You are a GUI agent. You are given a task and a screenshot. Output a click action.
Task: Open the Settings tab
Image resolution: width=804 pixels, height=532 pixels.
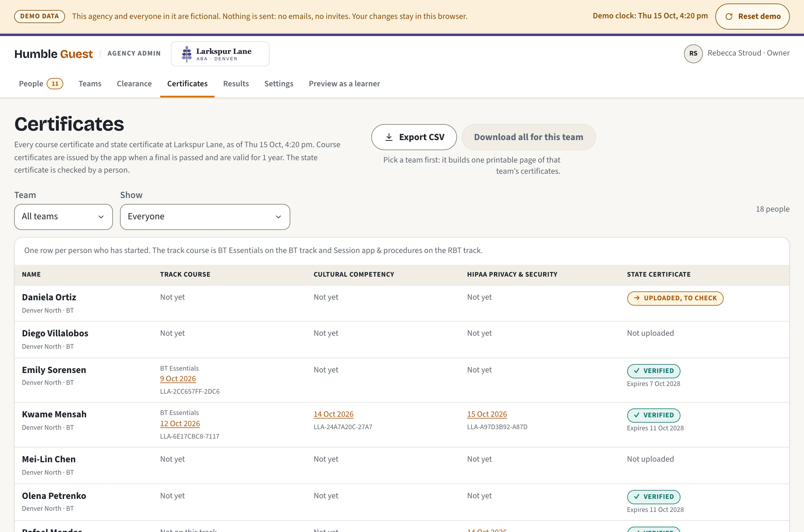coord(278,84)
